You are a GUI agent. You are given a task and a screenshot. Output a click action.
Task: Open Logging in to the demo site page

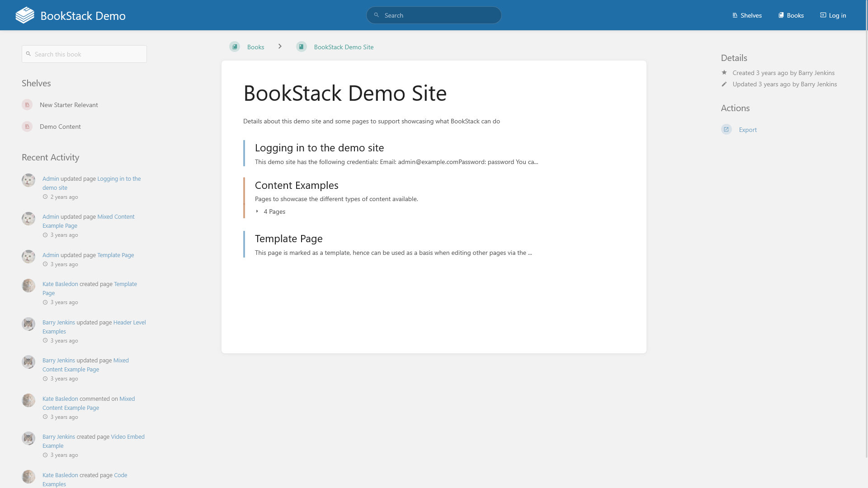pyautogui.click(x=319, y=148)
